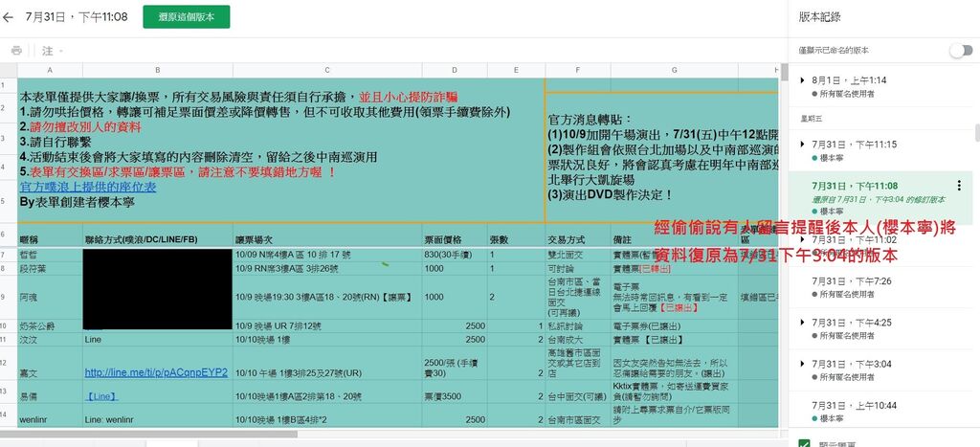Toggle the 僅顯示已命名的版本 switch
Screen dimensions: 980x447
pyautogui.click(x=961, y=51)
